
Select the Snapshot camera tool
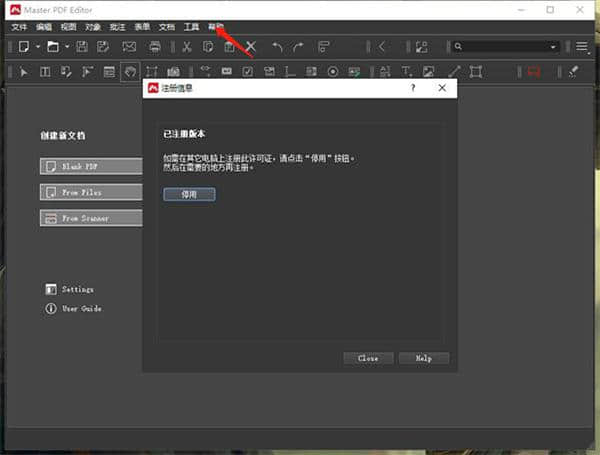pos(174,71)
